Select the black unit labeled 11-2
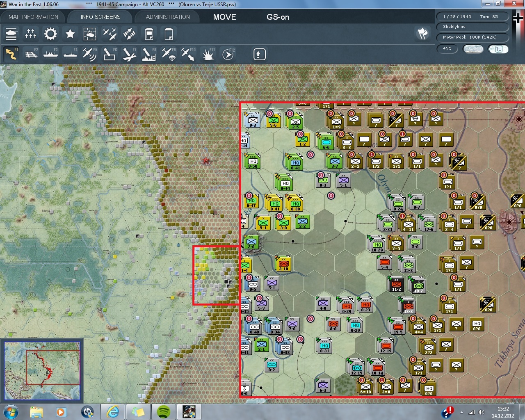Image resolution: width=525 pixels, height=420 pixels. [x=396, y=284]
